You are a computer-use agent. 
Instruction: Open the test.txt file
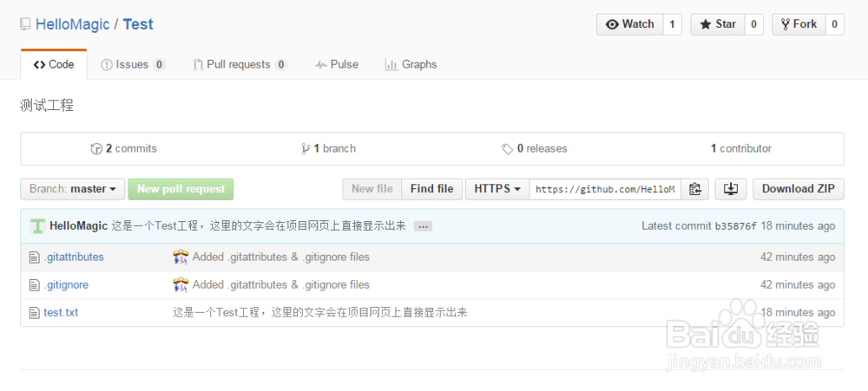tap(61, 312)
